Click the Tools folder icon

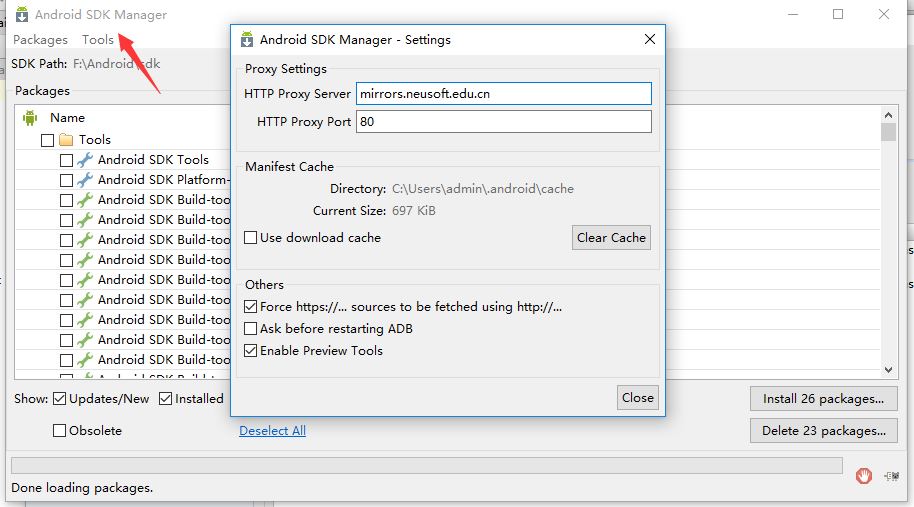coord(66,140)
